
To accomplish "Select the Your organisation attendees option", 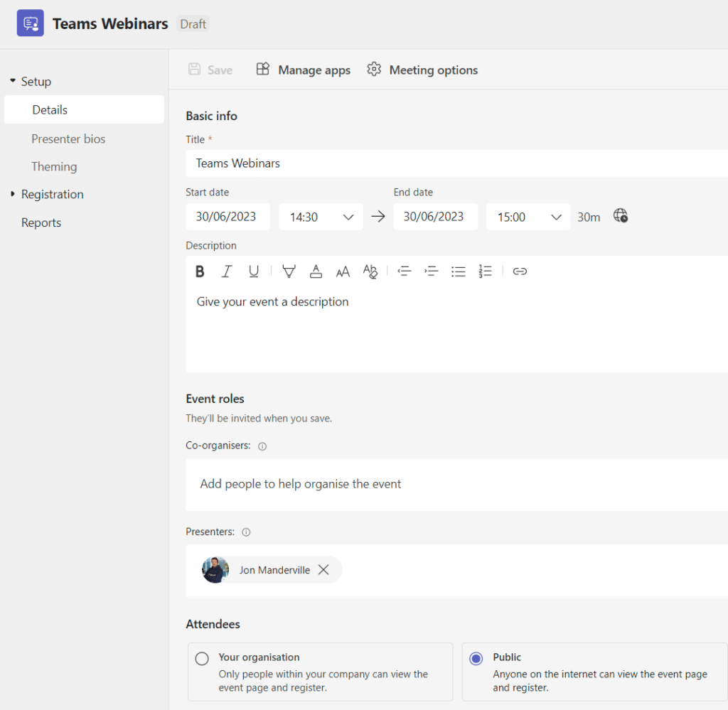I will click(x=202, y=657).
